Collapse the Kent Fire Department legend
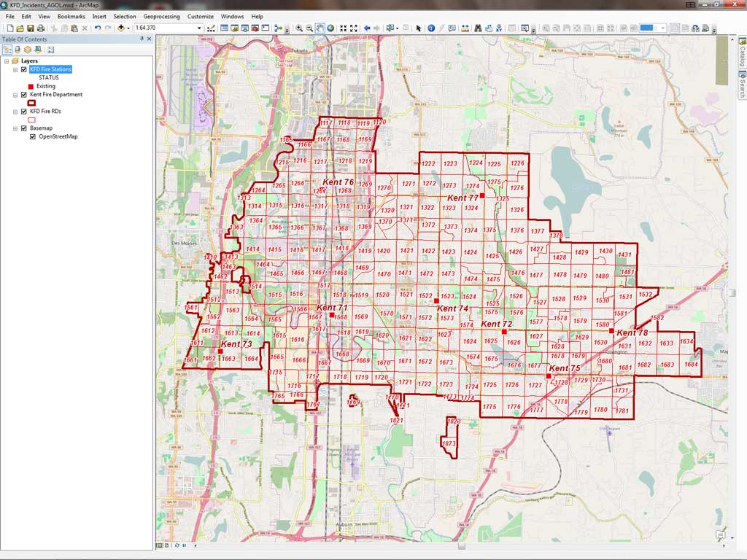The image size is (747, 560). pos(15,95)
